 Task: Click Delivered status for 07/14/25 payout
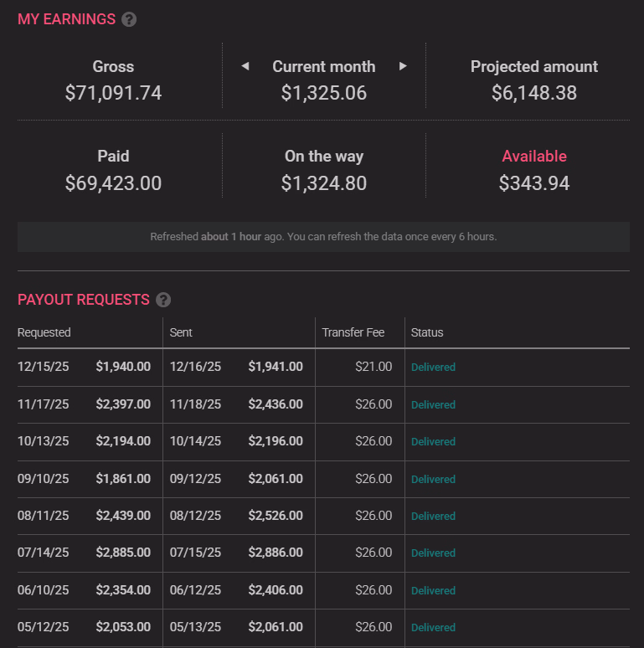tap(433, 553)
